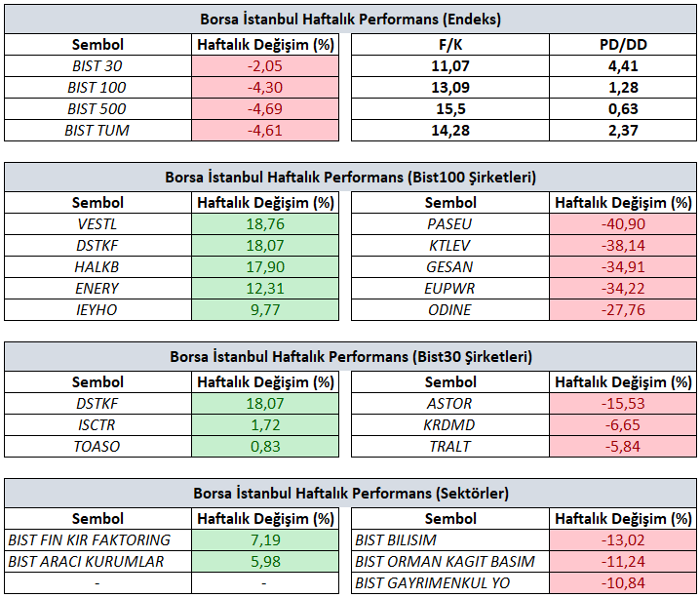This screenshot has width=700, height=598.
Task: Click the BIST 30 weekly change cell
Action: point(265,66)
